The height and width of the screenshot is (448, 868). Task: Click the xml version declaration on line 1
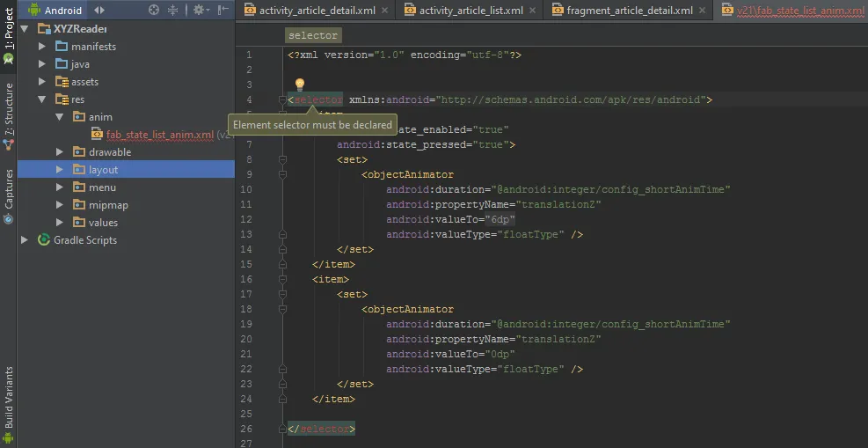click(x=405, y=55)
